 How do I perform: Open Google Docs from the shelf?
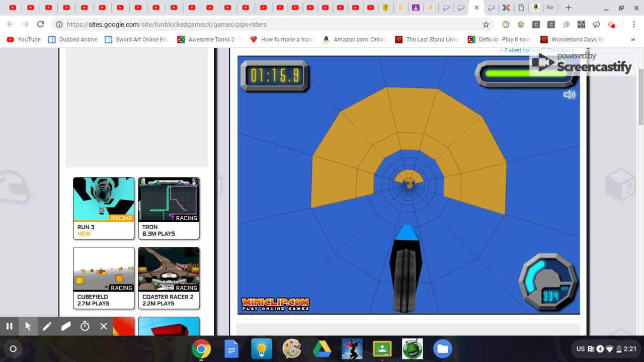231,348
